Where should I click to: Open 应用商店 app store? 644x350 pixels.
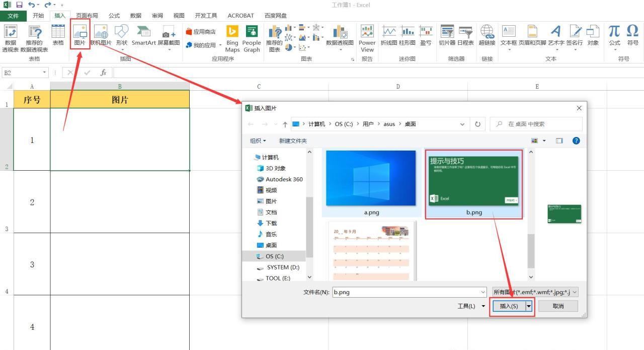(x=201, y=32)
